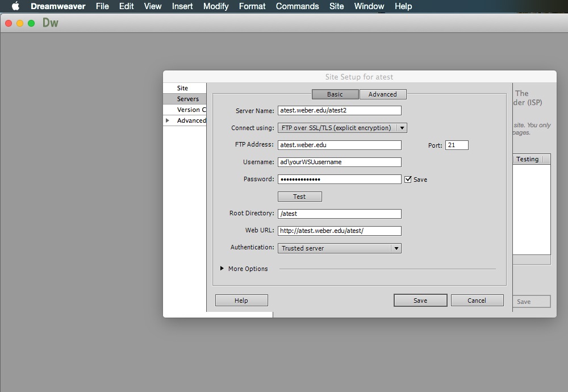The width and height of the screenshot is (568, 392).
Task: Open Help for server setup
Action: (241, 301)
